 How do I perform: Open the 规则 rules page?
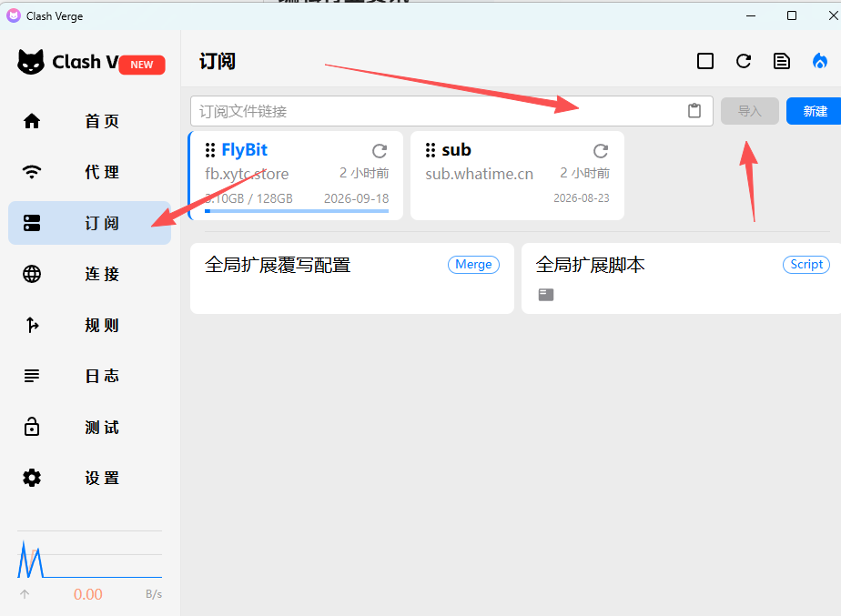[89, 325]
